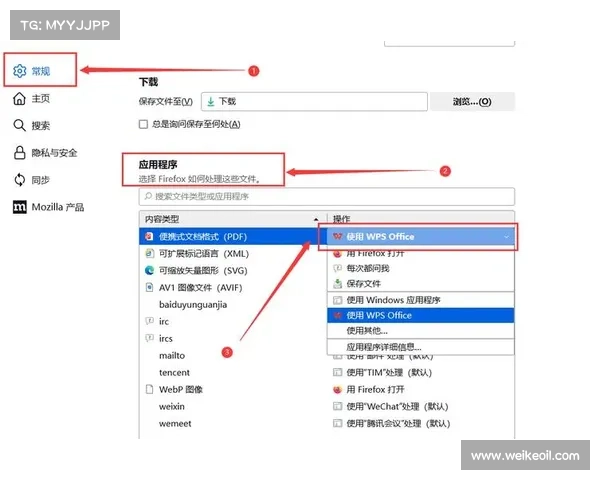Click the ircs protocol icon
Screen dimensions: 600x480
point(149,338)
